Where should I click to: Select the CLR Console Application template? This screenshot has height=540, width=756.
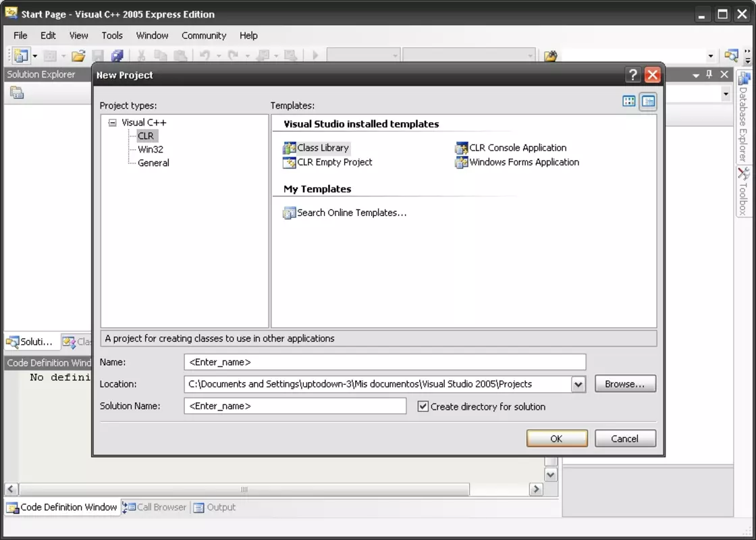[x=511, y=148]
